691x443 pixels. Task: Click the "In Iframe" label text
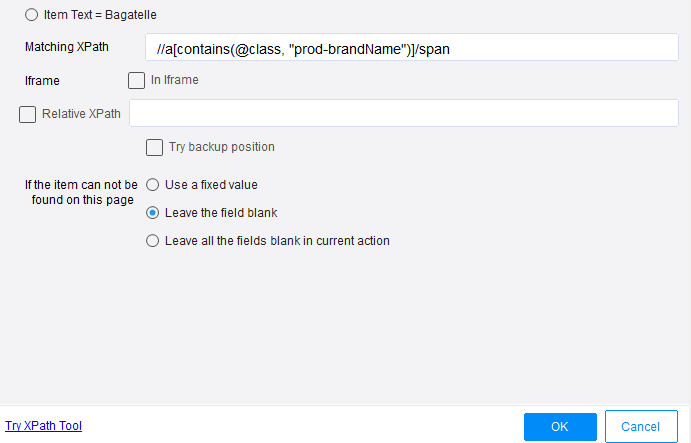pos(174,80)
